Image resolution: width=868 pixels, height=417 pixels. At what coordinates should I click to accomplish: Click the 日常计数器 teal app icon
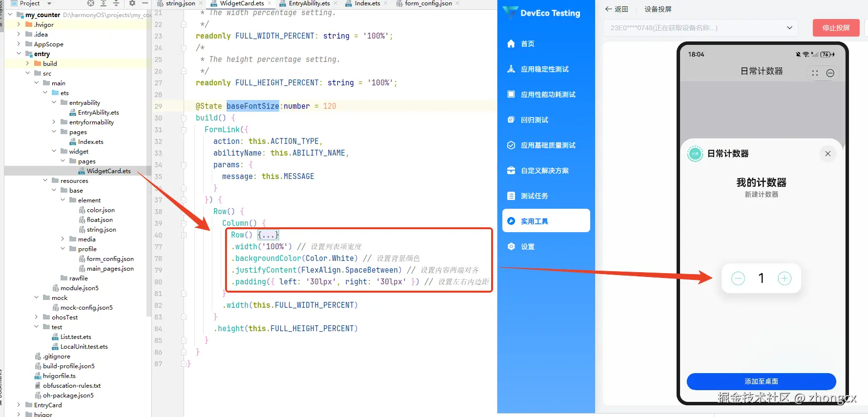coord(695,154)
